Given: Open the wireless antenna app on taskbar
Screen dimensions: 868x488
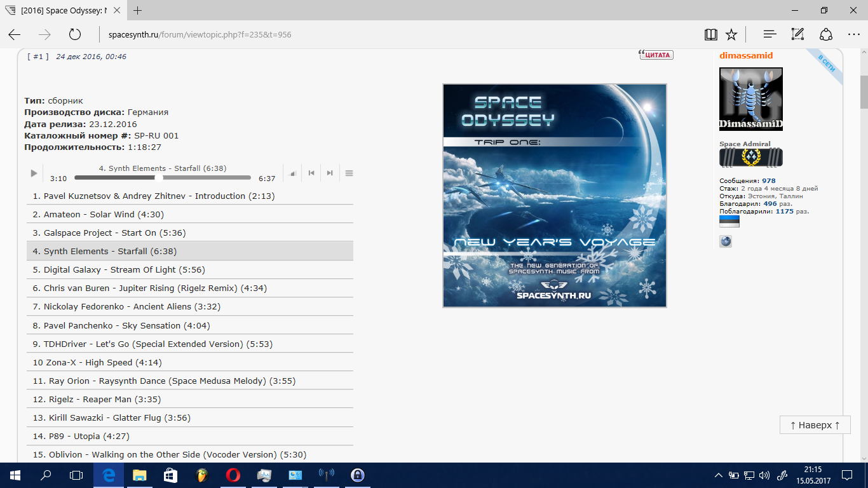Looking at the screenshot, I should pos(326,475).
